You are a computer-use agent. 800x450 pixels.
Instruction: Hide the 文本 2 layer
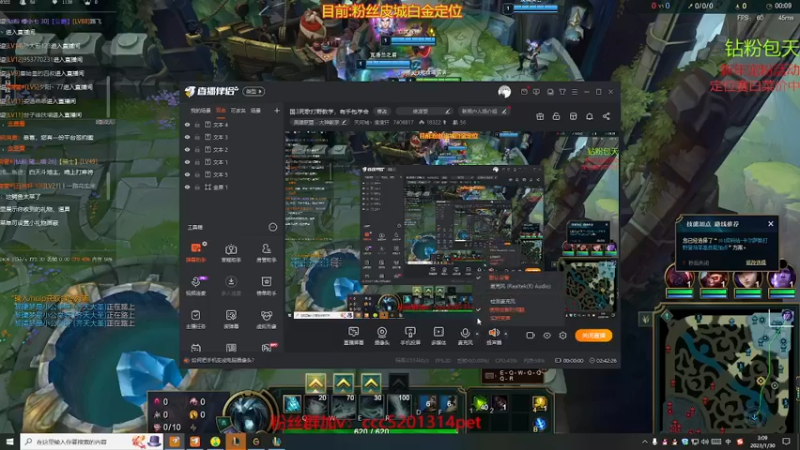187,149
